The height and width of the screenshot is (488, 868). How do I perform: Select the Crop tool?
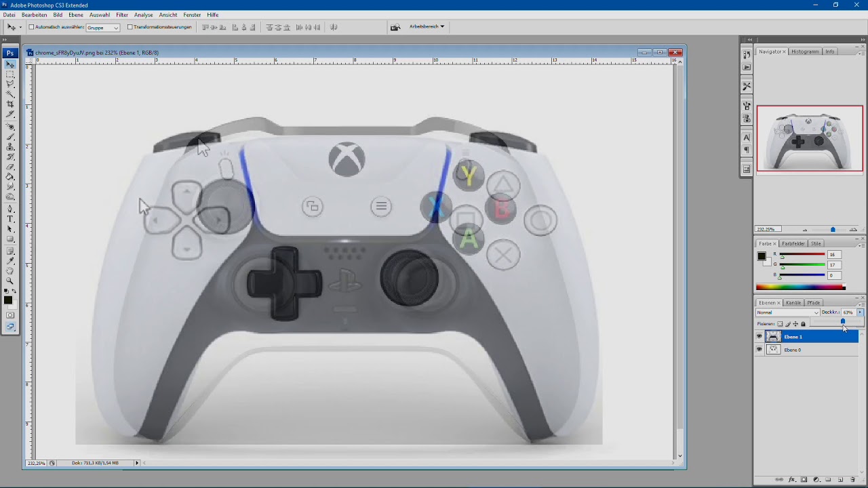(10, 104)
